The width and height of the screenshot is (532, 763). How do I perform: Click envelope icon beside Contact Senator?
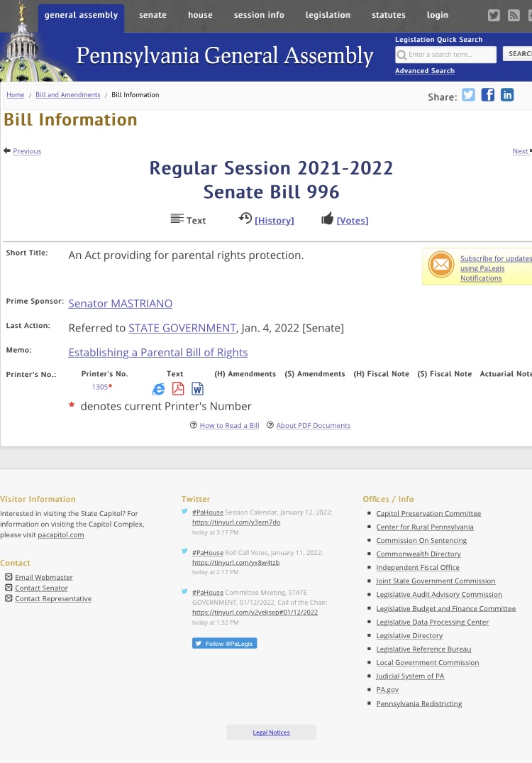click(9, 588)
